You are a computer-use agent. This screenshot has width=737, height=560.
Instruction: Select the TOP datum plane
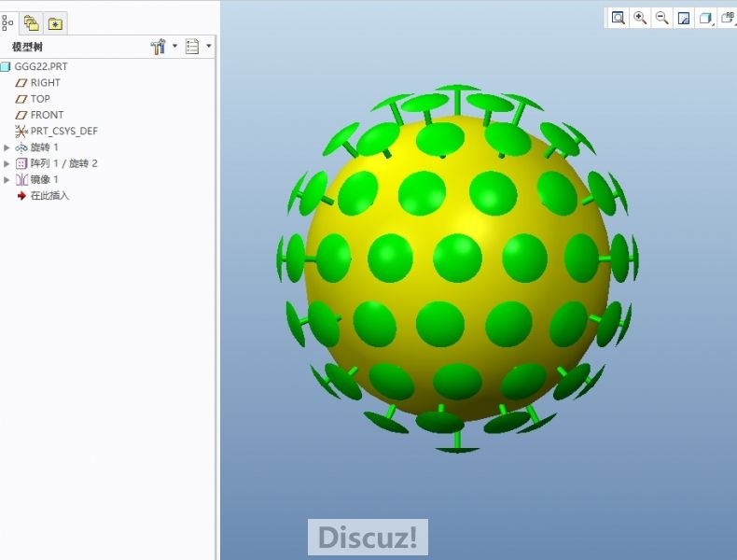coord(40,99)
